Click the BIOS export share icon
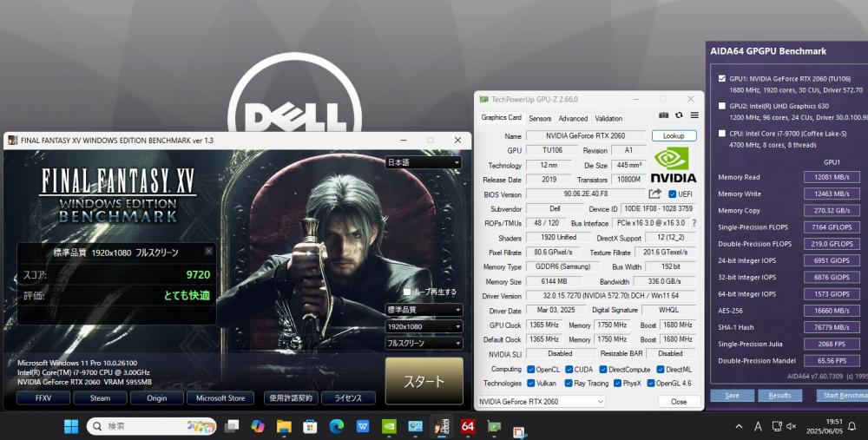 click(654, 194)
